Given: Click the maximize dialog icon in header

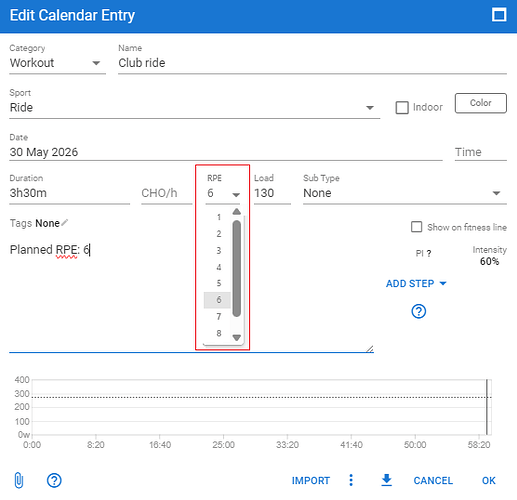Looking at the screenshot, I should pos(499,15).
